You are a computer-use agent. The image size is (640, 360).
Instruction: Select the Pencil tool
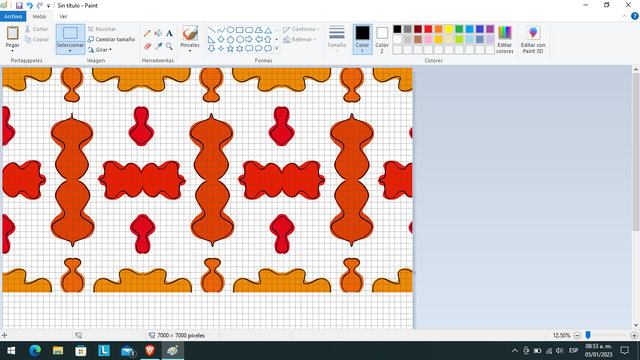pos(147,33)
